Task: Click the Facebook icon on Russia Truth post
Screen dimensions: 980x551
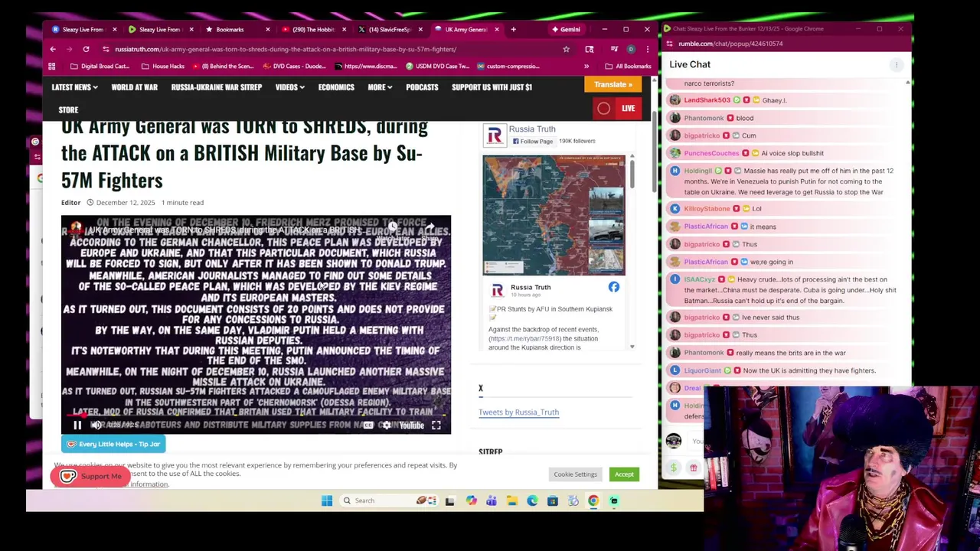Action: 613,287
